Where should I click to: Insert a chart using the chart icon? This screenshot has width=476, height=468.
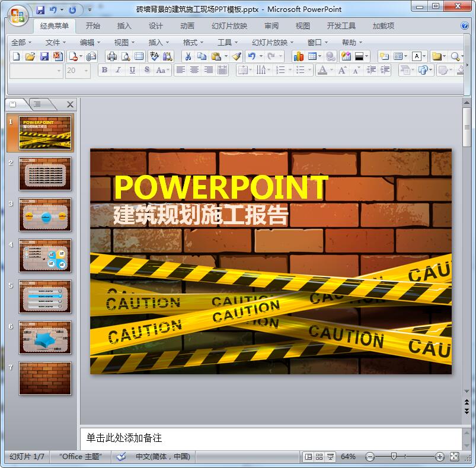pos(298,56)
